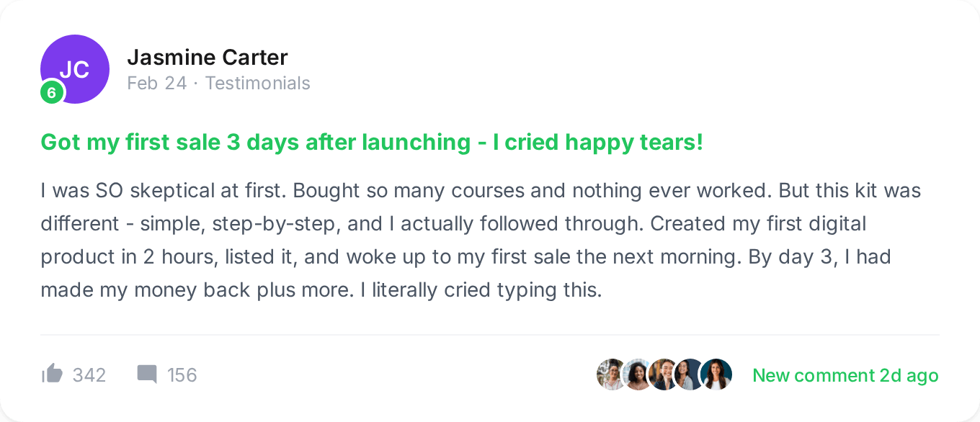Click the 156 comments count
This screenshot has height=422, width=980.
182,375
